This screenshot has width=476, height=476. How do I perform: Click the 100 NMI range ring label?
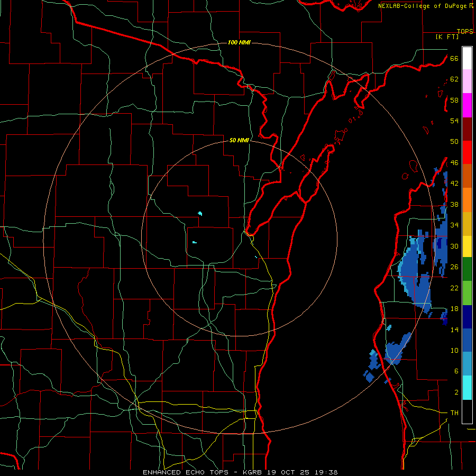point(239,42)
